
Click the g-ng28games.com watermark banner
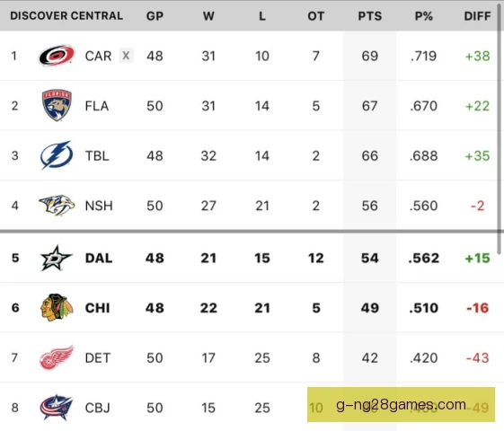click(401, 404)
